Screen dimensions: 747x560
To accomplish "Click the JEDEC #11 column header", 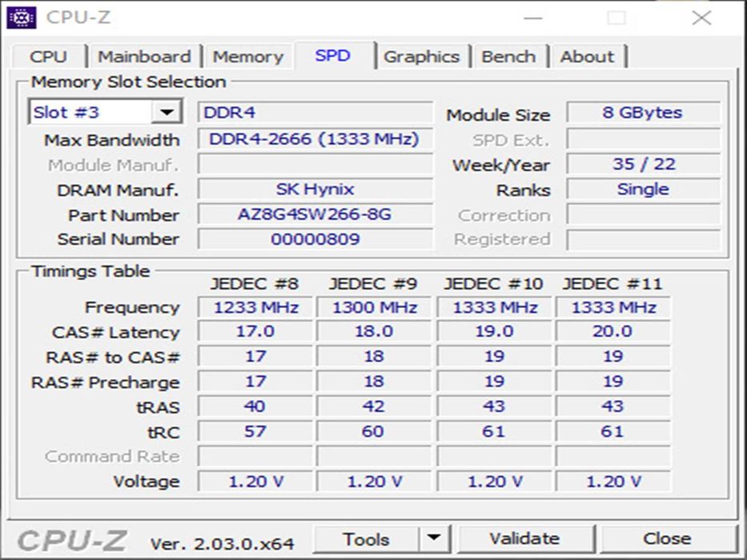I will 612,284.
